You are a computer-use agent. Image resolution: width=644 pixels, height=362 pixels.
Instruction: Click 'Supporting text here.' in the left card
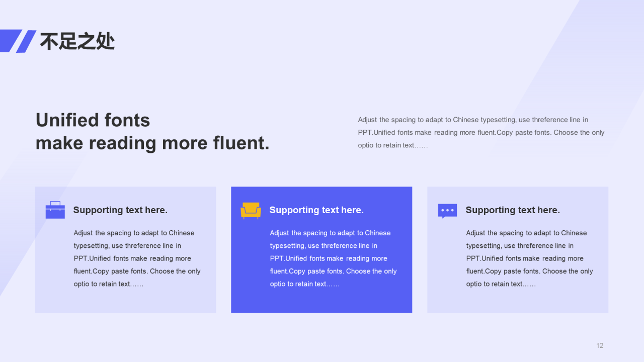coord(120,210)
